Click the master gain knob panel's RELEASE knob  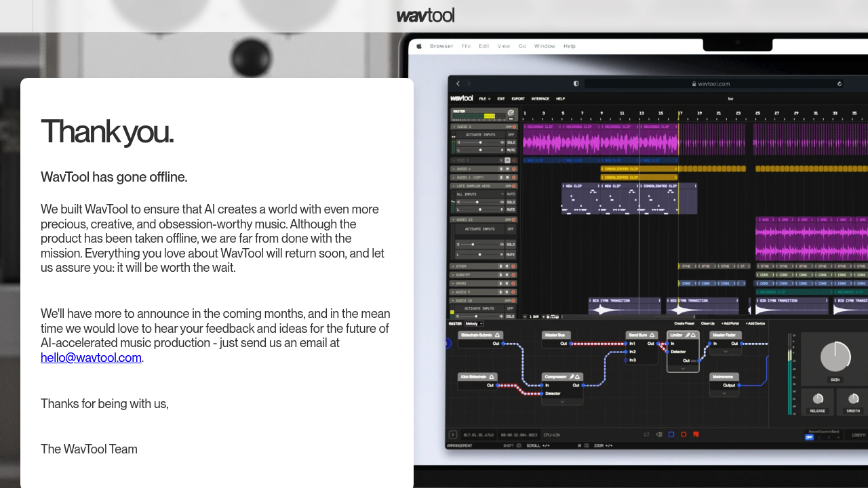(818, 399)
